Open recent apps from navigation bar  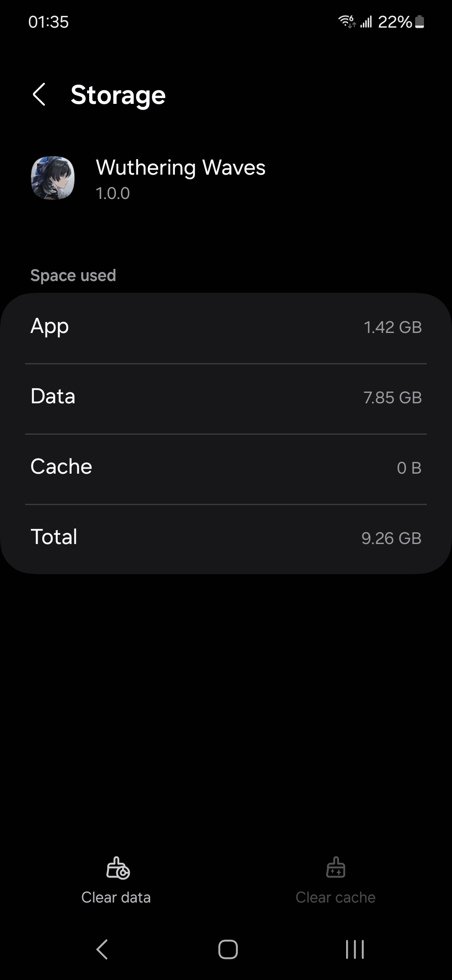[355, 949]
